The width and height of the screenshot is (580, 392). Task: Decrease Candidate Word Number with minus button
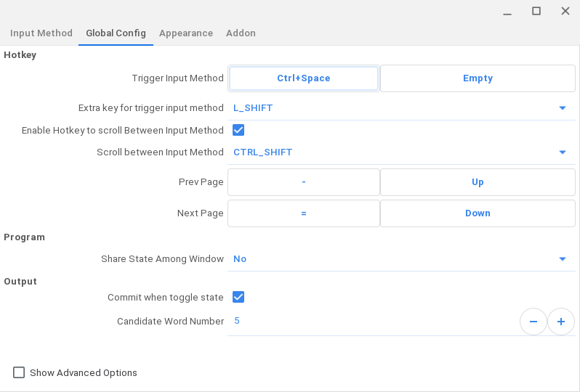point(533,322)
